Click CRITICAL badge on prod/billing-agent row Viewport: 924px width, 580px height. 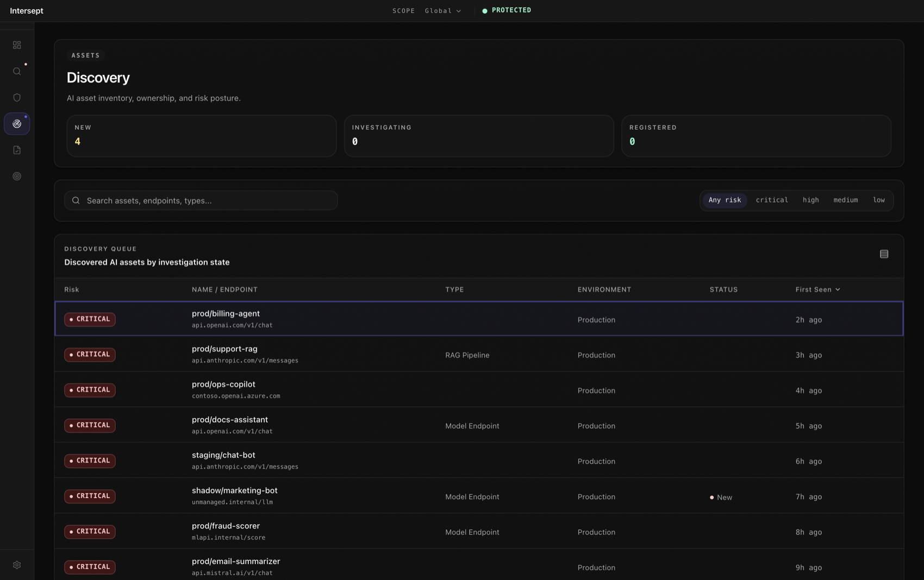tap(90, 319)
